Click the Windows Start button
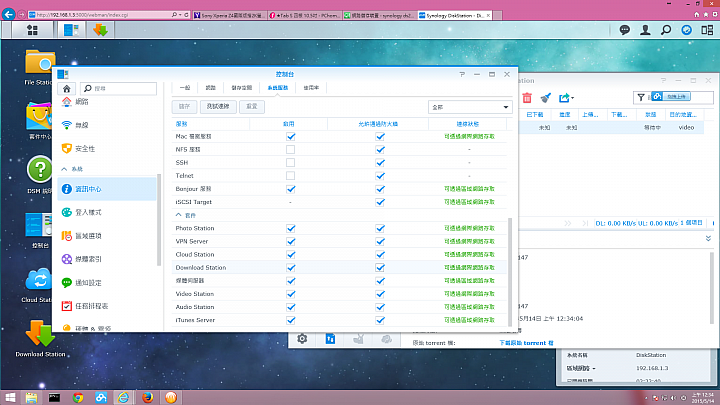 point(10,397)
